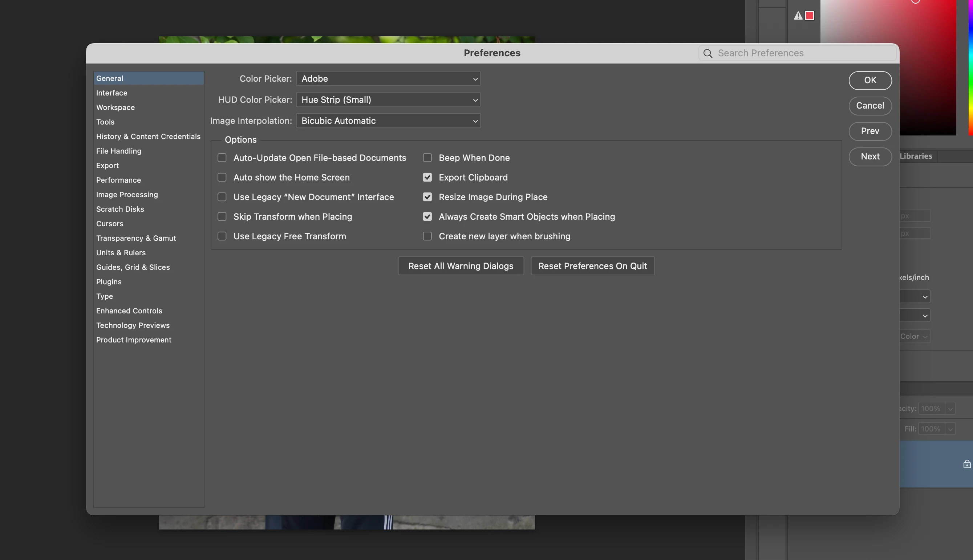This screenshot has height=560, width=973.
Task: Click the Next button
Action: coord(870,157)
